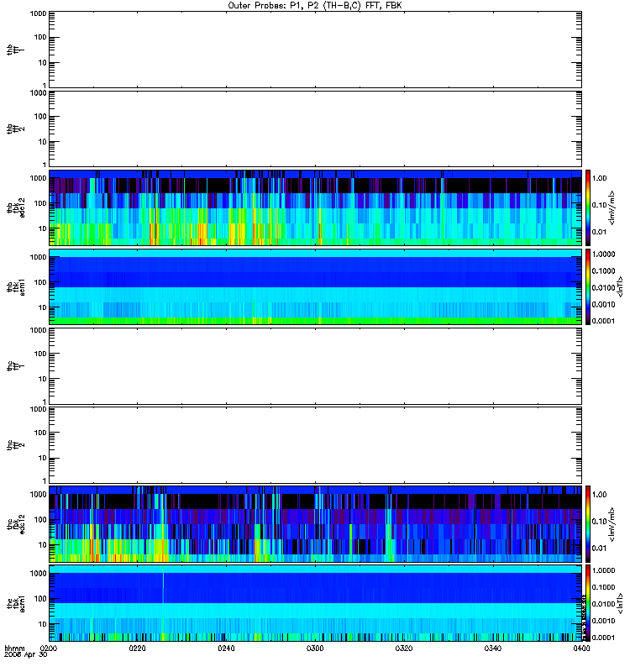Click the '10' tick of thc fff 1

(43, 379)
